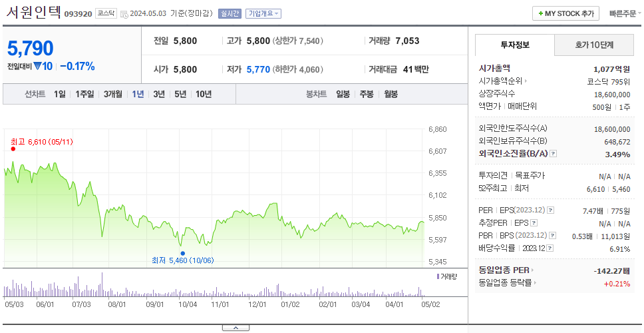Click the 시가총액 value 1,077억원

611,69
